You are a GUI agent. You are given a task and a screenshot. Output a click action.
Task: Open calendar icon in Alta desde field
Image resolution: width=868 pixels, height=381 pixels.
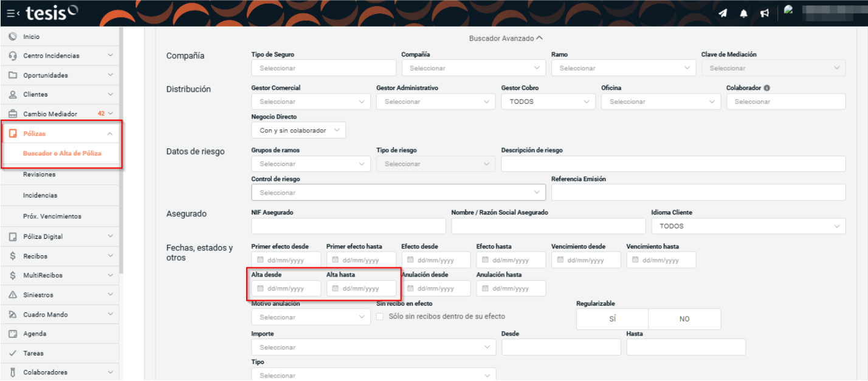tap(260, 289)
